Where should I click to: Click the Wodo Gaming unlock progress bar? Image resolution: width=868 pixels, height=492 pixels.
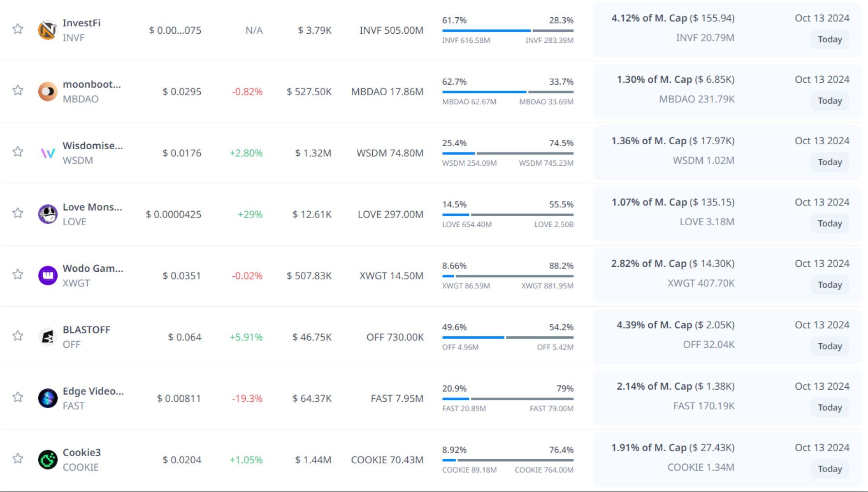(x=508, y=276)
